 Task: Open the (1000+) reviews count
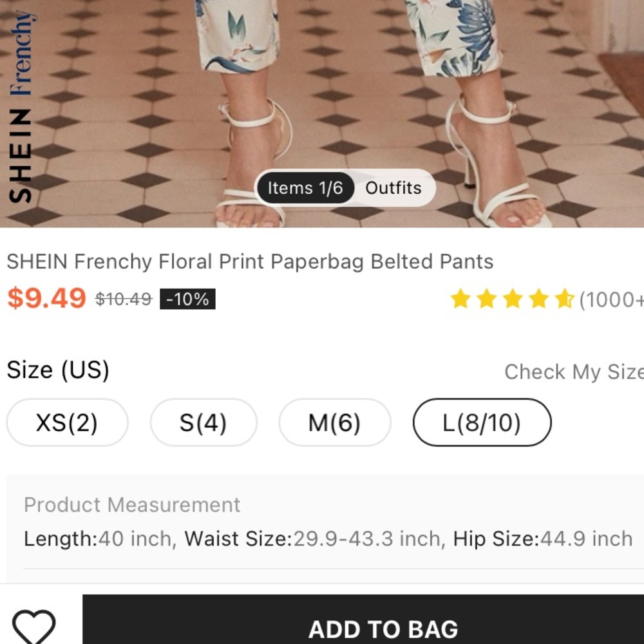point(611,300)
